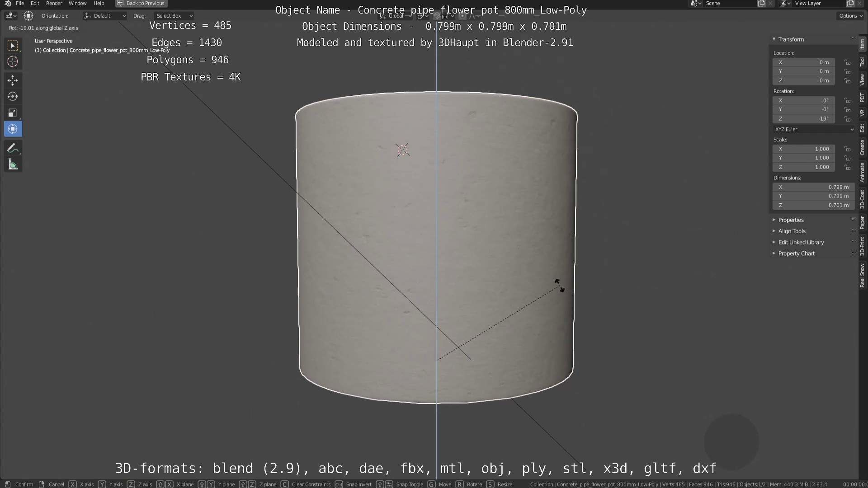Activate the Cursor tool
The width and height of the screenshot is (868, 488).
tap(13, 61)
